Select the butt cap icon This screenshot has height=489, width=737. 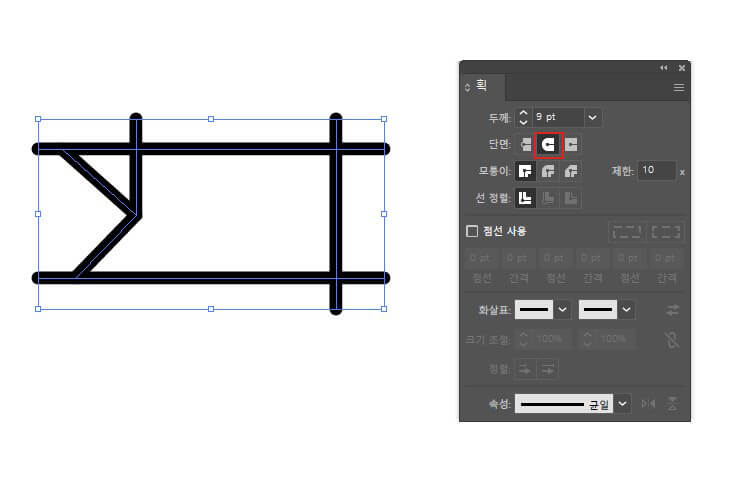[525, 144]
